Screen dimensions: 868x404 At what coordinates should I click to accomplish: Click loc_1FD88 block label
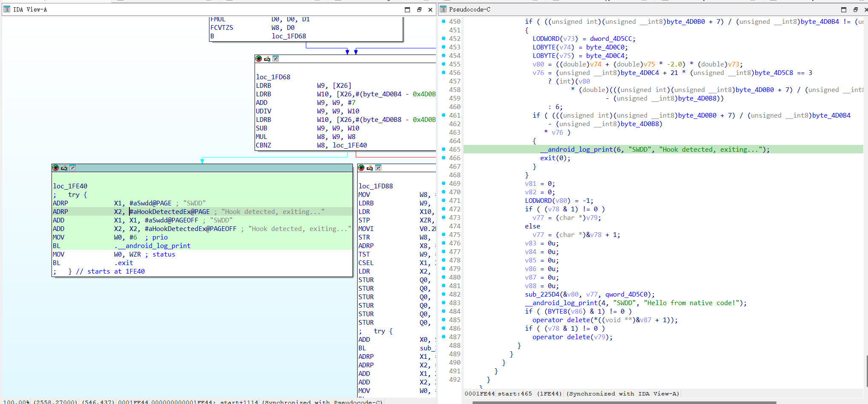375,186
